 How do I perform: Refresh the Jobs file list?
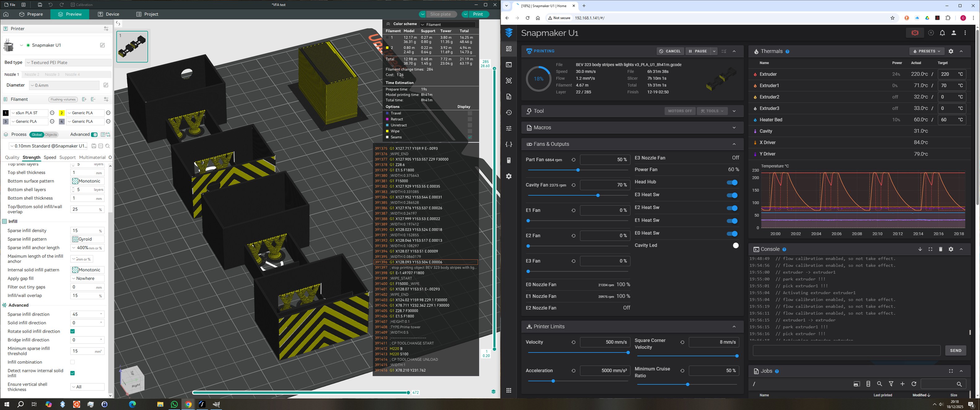(x=914, y=384)
